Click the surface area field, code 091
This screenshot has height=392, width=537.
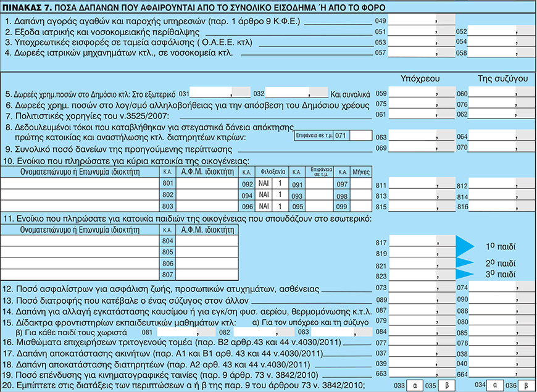pyautogui.click(x=319, y=184)
